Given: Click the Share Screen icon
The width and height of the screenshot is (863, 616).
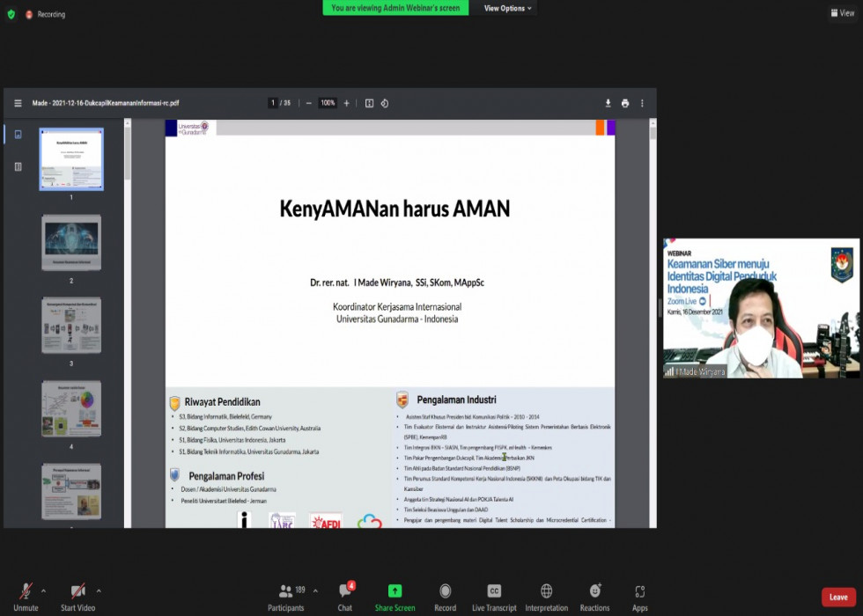Looking at the screenshot, I should [x=395, y=592].
